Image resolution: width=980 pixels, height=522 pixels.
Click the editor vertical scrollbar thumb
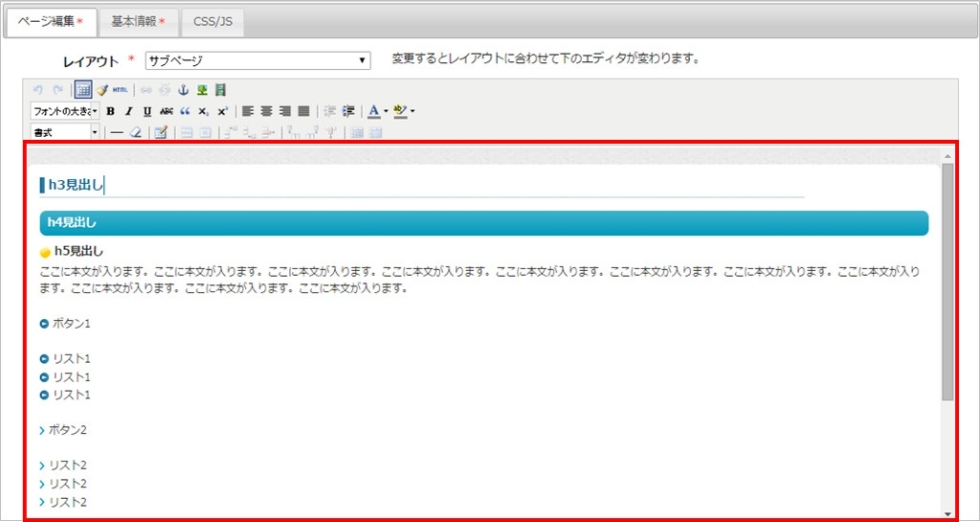click(x=947, y=282)
